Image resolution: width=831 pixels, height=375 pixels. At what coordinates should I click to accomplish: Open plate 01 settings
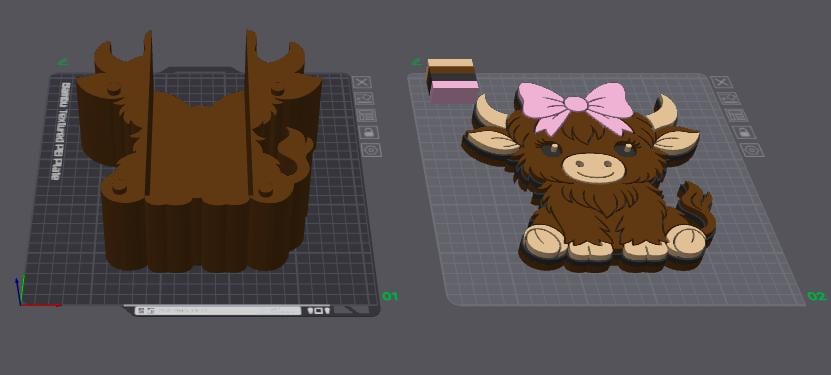coord(372,150)
